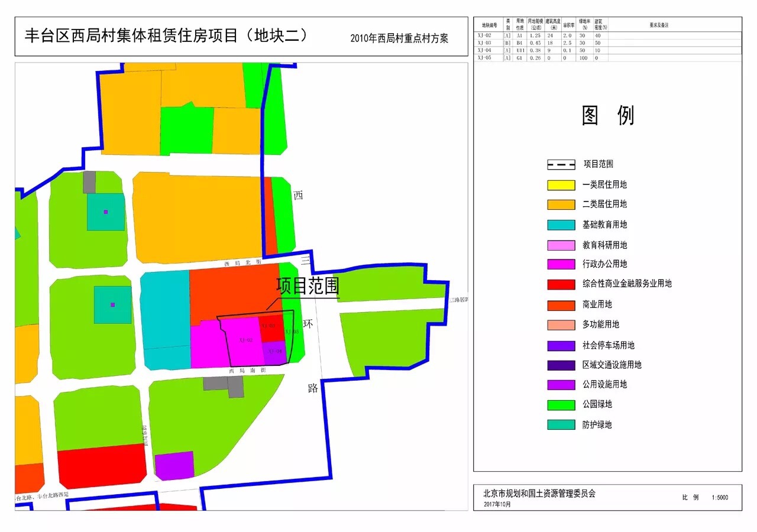Click the 防护绿地 legend text label

point(597,425)
